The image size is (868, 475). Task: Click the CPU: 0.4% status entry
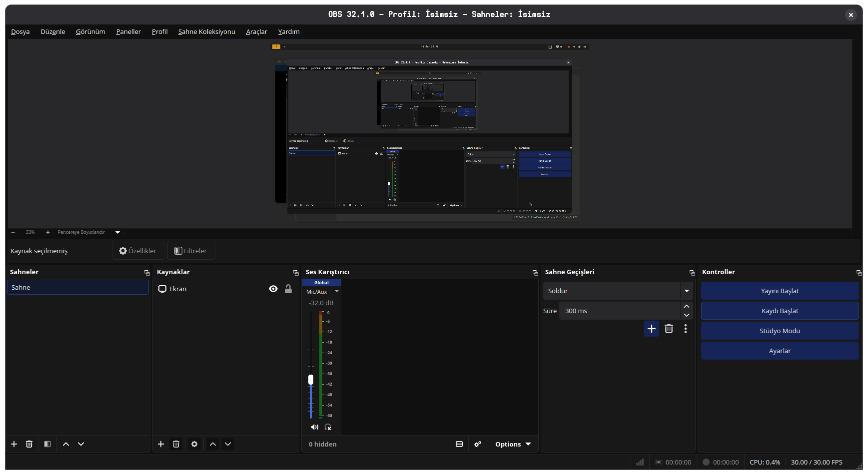pyautogui.click(x=765, y=462)
